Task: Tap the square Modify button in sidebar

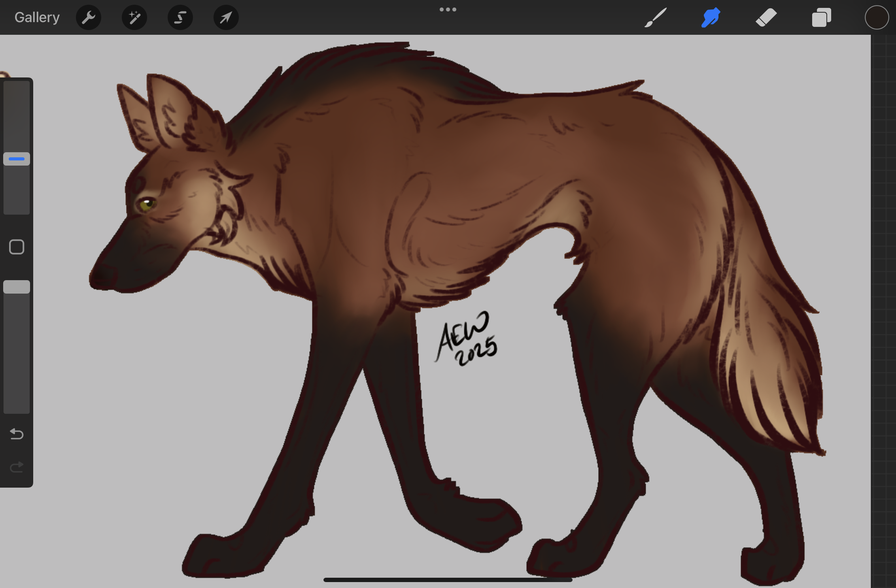Action: 17,247
